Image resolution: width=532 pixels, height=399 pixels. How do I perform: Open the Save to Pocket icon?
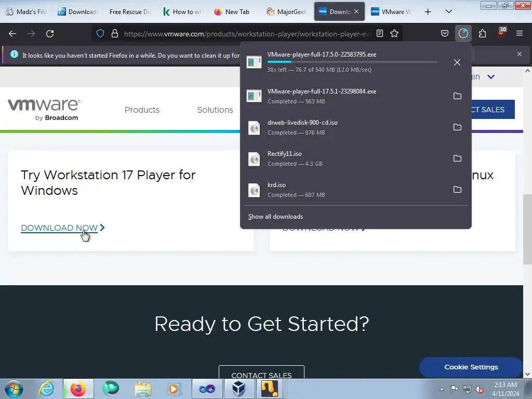pyautogui.click(x=445, y=33)
